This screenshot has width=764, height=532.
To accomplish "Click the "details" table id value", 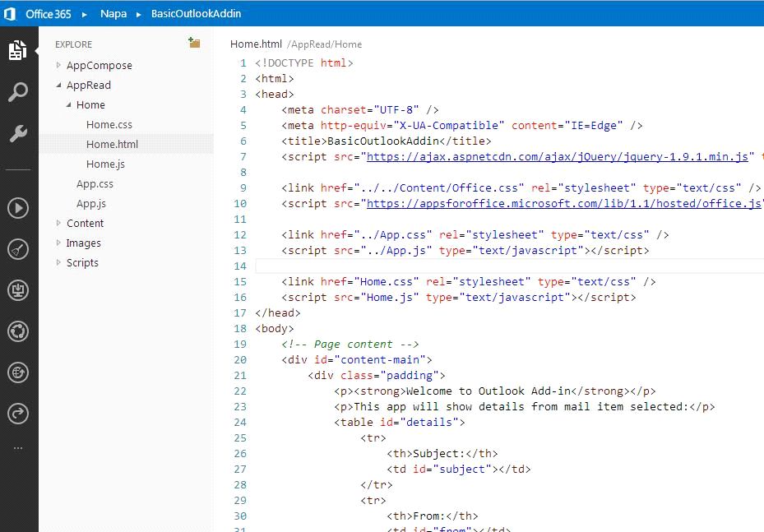I will pyautogui.click(x=429, y=423).
